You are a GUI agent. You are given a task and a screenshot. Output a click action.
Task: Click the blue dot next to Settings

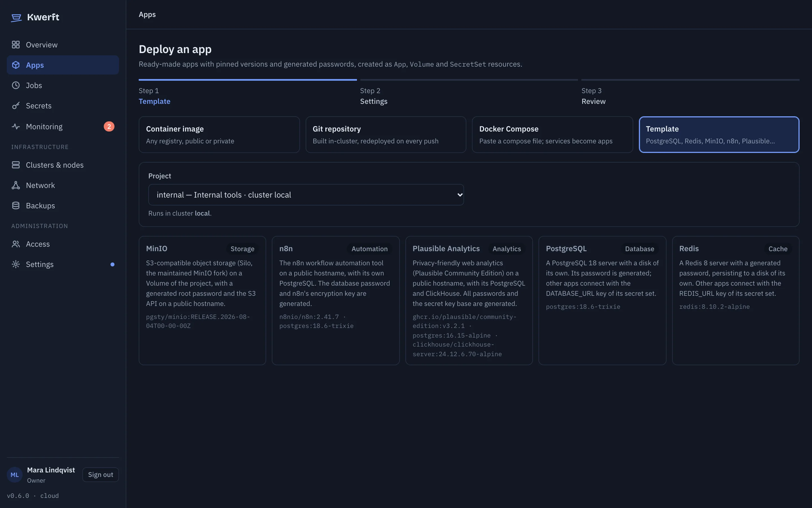[x=112, y=264]
